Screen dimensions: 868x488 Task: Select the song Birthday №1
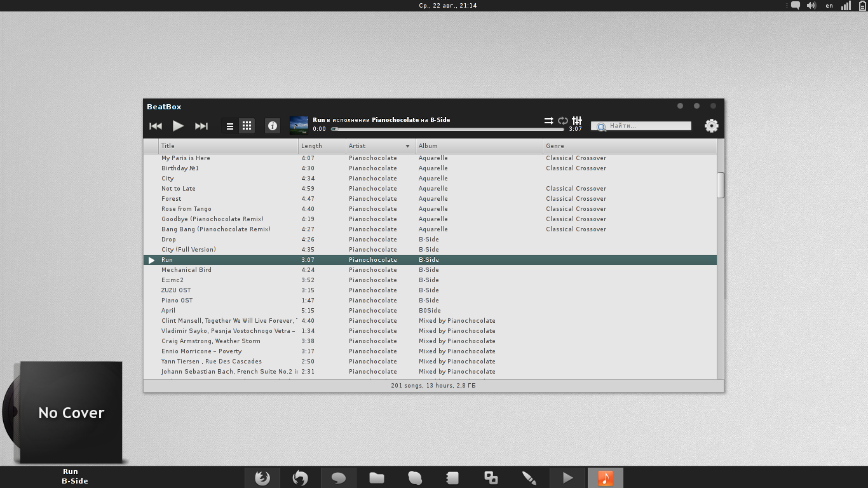(x=180, y=168)
